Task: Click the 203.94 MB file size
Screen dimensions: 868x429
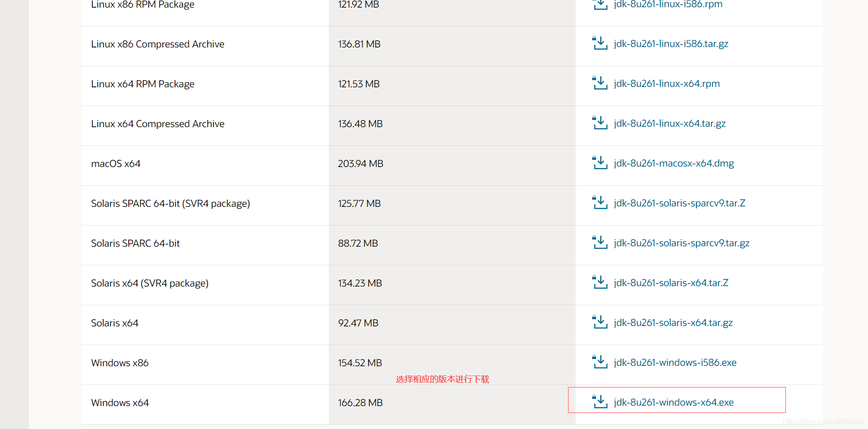Action: pyautogui.click(x=361, y=164)
